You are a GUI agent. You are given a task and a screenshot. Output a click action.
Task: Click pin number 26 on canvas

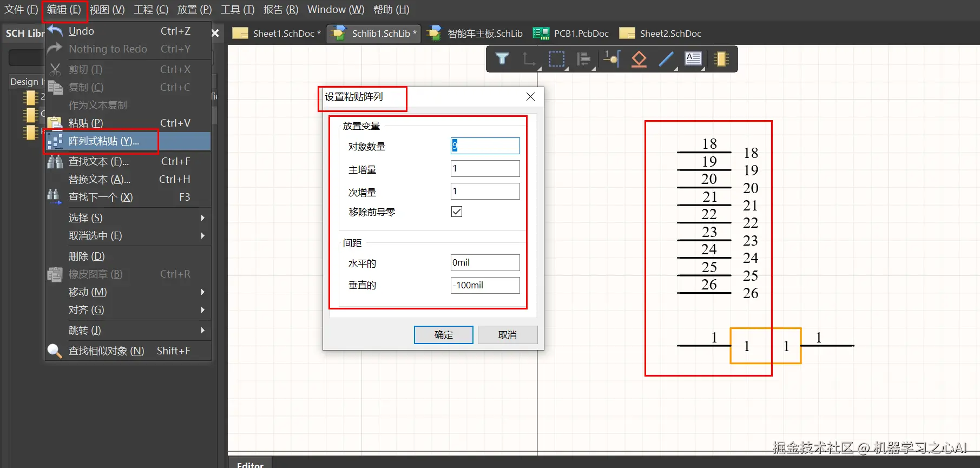709,285
